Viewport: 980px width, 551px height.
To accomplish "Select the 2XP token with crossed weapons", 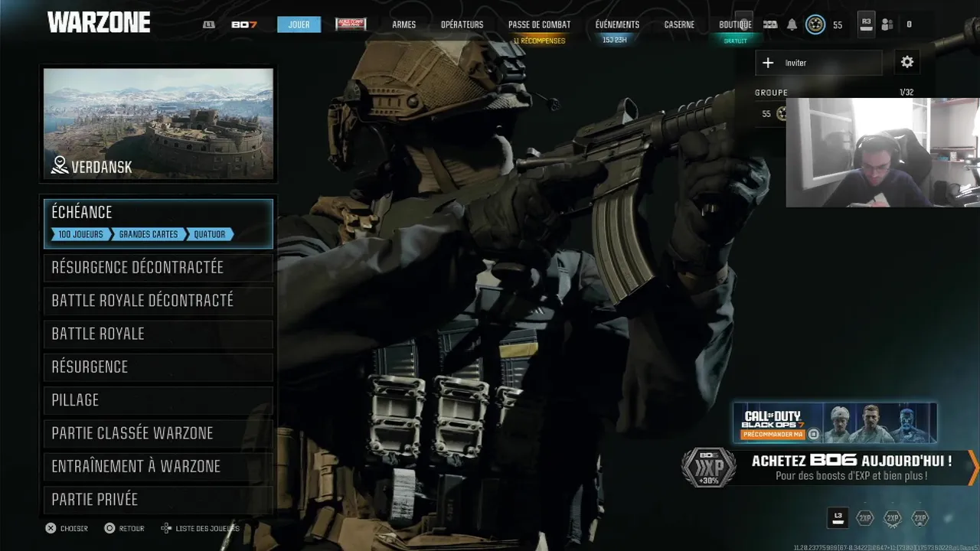I will pyautogui.click(x=893, y=518).
